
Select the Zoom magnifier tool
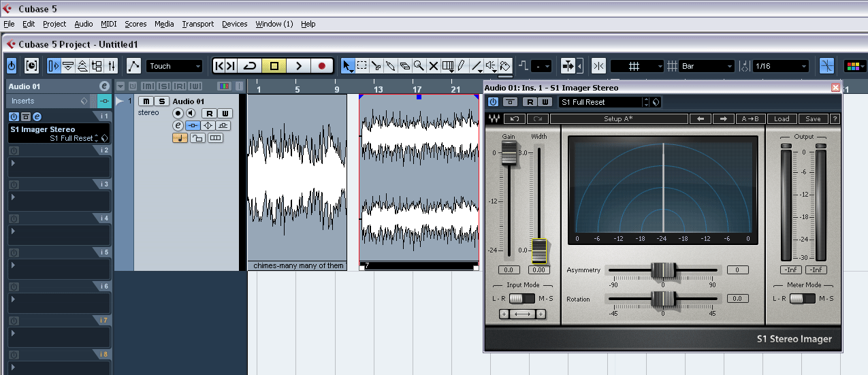coord(419,66)
